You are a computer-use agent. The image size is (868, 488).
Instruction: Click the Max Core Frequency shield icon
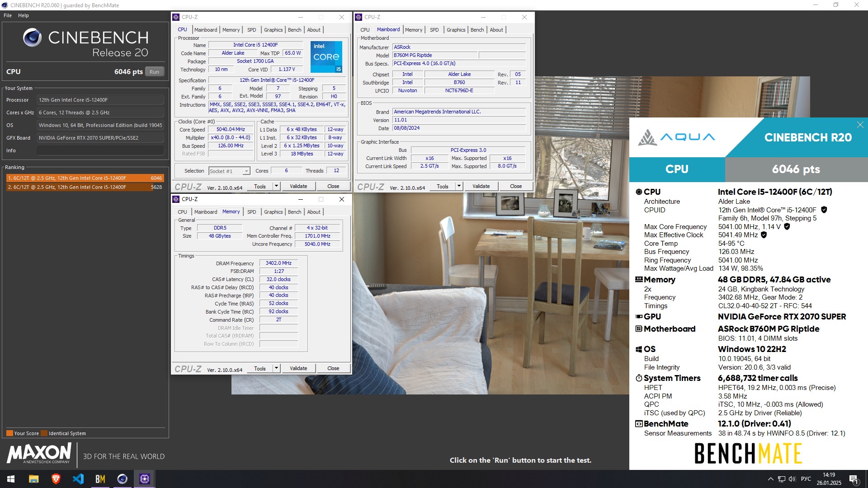(x=787, y=226)
